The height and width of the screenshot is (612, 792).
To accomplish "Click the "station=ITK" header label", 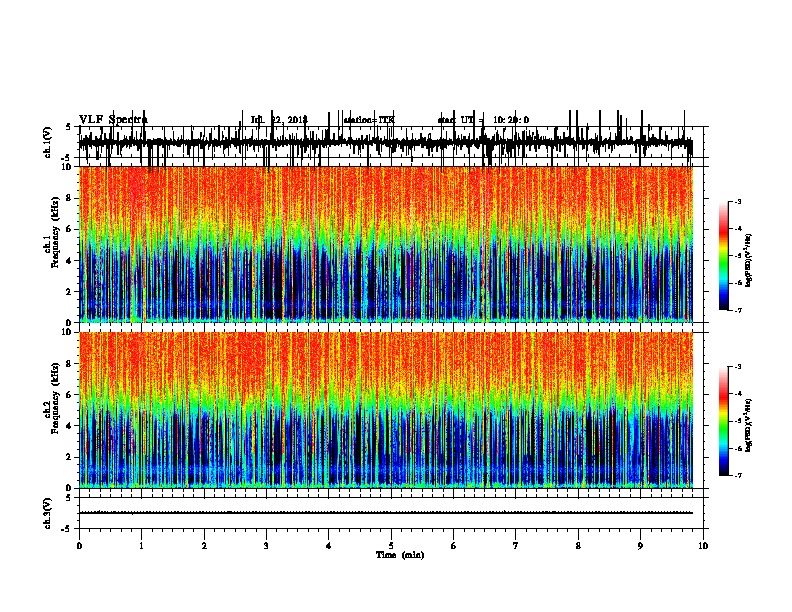I will [x=369, y=120].
